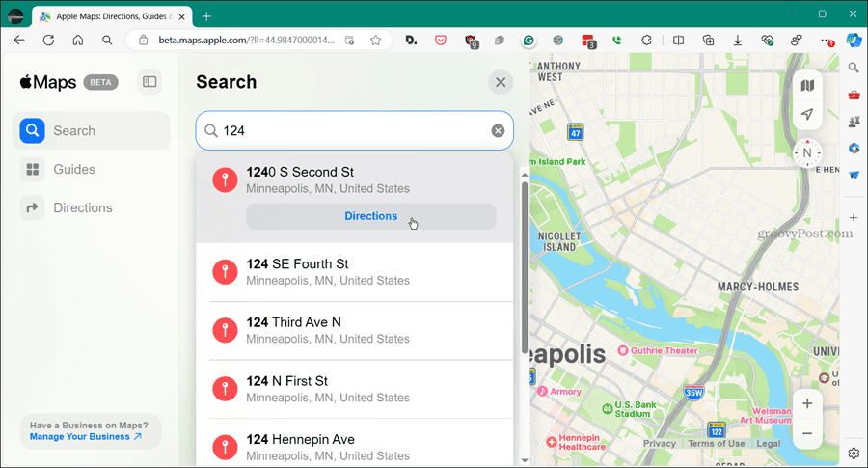The image size is (868, 468).
Task: Select Search in the left sidebar
Action: (x=92, y=130)
